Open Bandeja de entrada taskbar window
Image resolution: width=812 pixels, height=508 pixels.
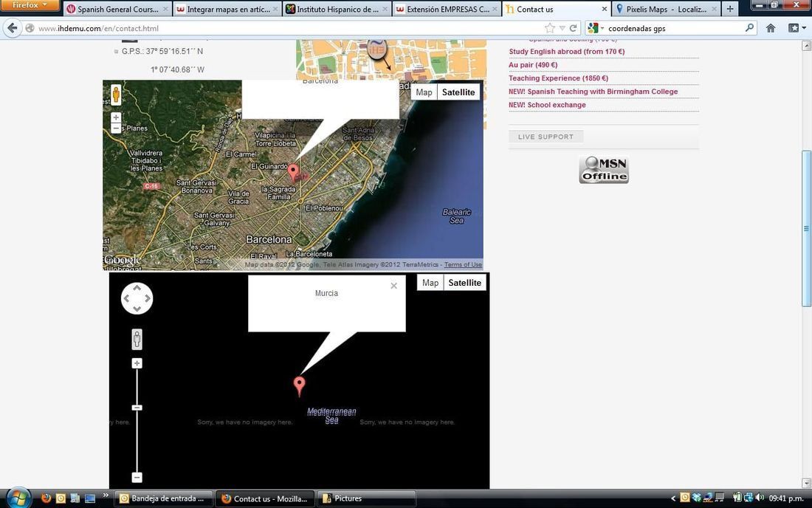tap(163, 498)
